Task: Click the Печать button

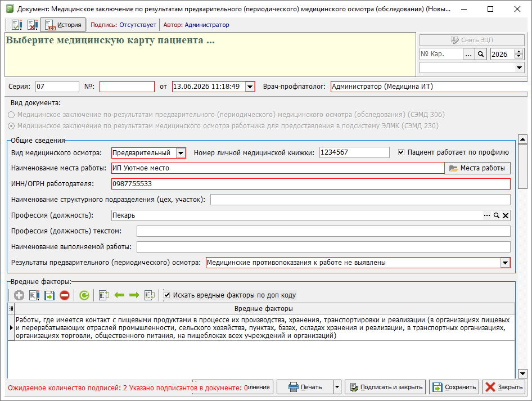Action: 305,387
